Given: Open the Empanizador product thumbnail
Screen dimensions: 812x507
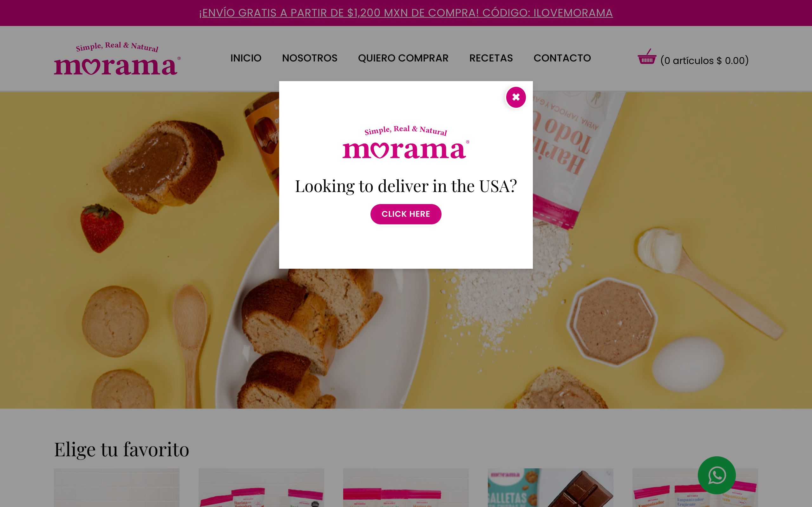Looking at the screenshot, I should (x=695, y=488).
